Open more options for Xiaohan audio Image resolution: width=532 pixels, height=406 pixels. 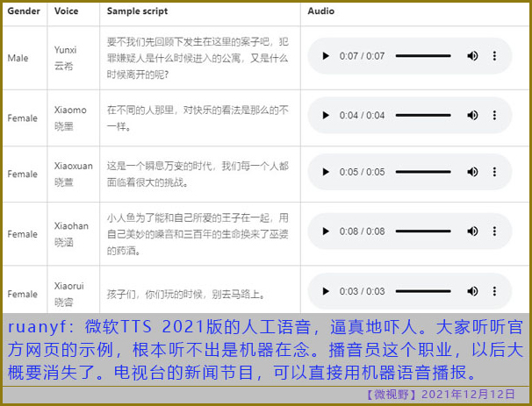point(494,231)
